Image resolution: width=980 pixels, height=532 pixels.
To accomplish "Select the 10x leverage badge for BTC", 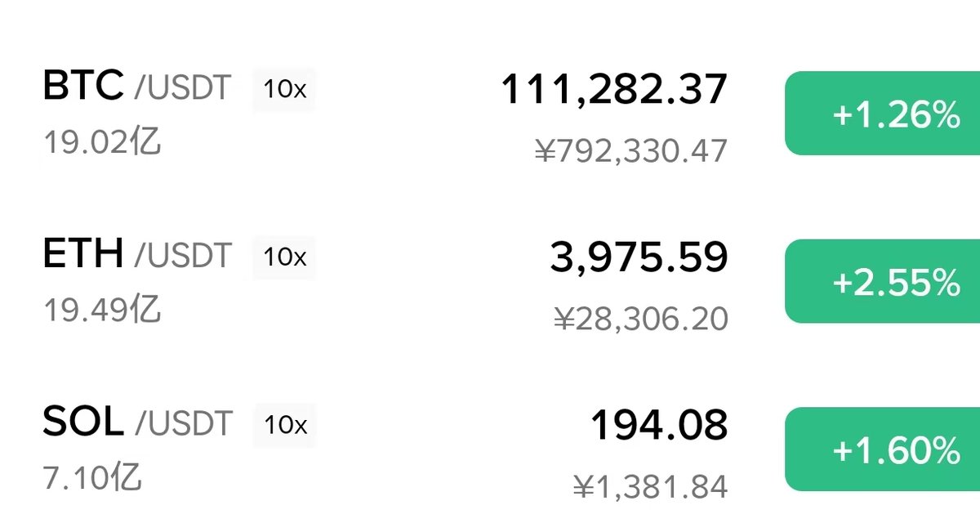I will (x=284, y=89).
